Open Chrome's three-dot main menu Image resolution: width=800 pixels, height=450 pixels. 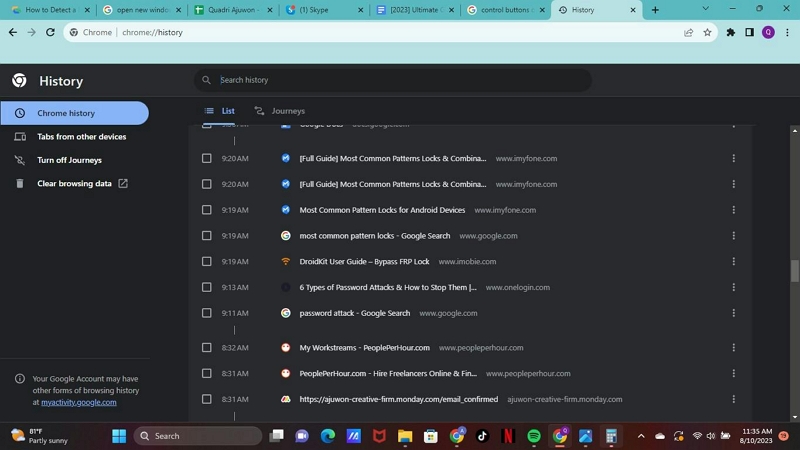point(787,32)
